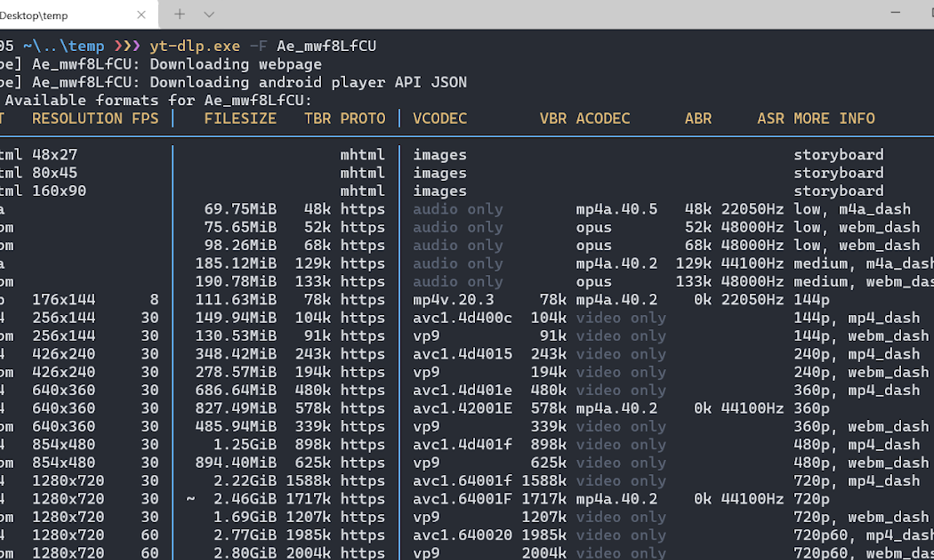The width and height of the screenshot is (934, 560).
Task: Click the TBR column header
Action: (x=317, y=118)
